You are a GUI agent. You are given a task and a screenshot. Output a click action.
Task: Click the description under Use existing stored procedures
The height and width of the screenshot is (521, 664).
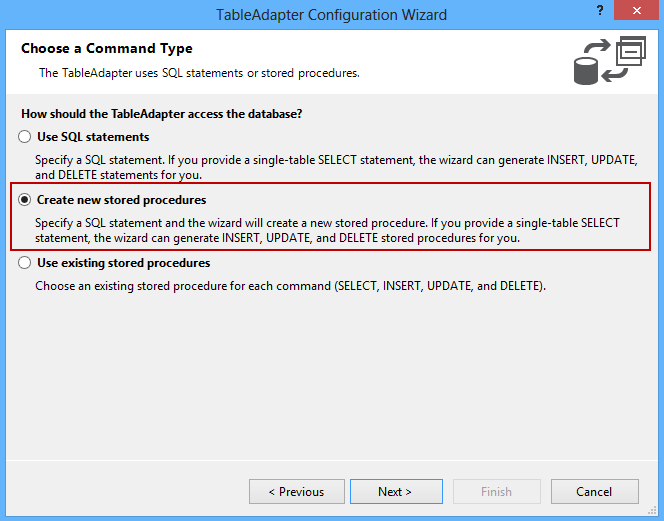291,286
